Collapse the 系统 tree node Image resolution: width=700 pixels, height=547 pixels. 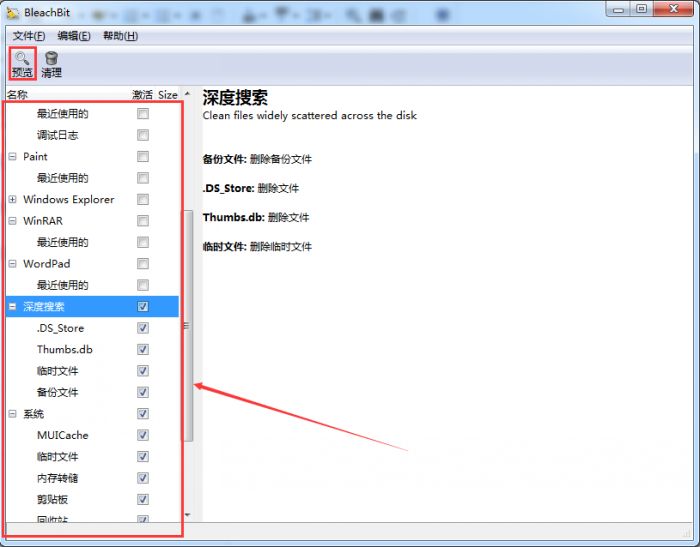pyautogui.click(x=12, y=414)
